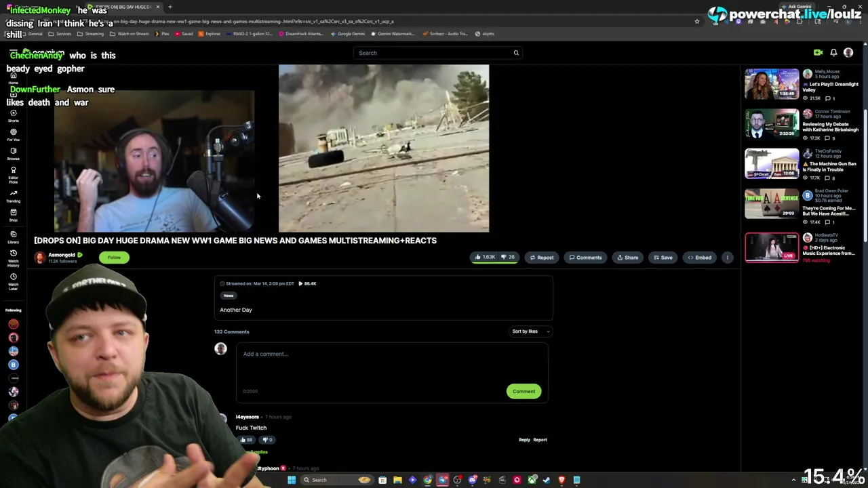This screenshot has height=488, width=868.
Task: Open Sort by likes dropdown
Action: click(x=531, y=331)
